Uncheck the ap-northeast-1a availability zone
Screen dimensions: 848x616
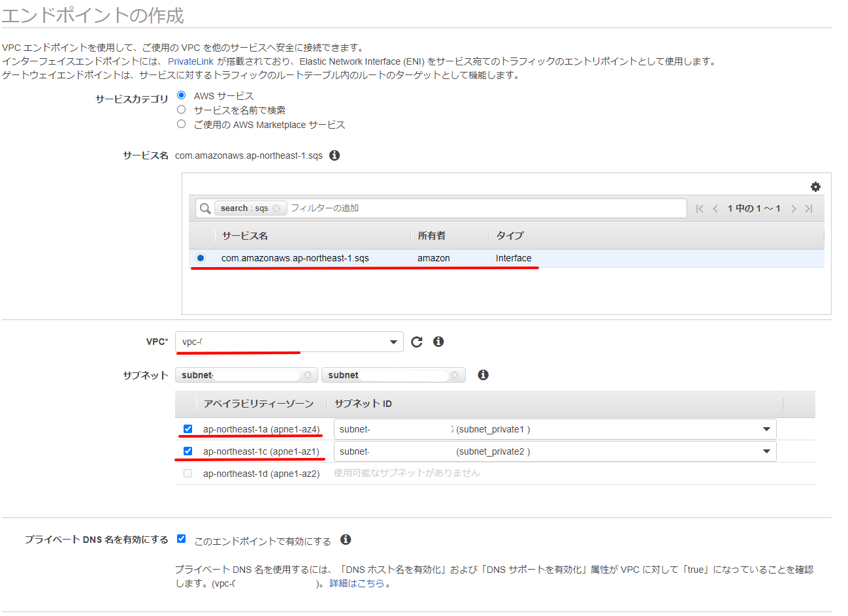click(x=188, y=429)
